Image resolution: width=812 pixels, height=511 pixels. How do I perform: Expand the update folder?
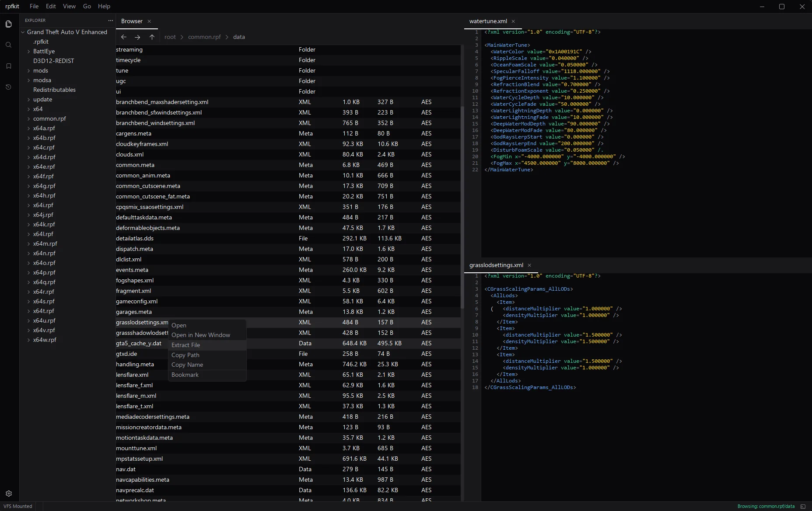(x=29, y=99)
